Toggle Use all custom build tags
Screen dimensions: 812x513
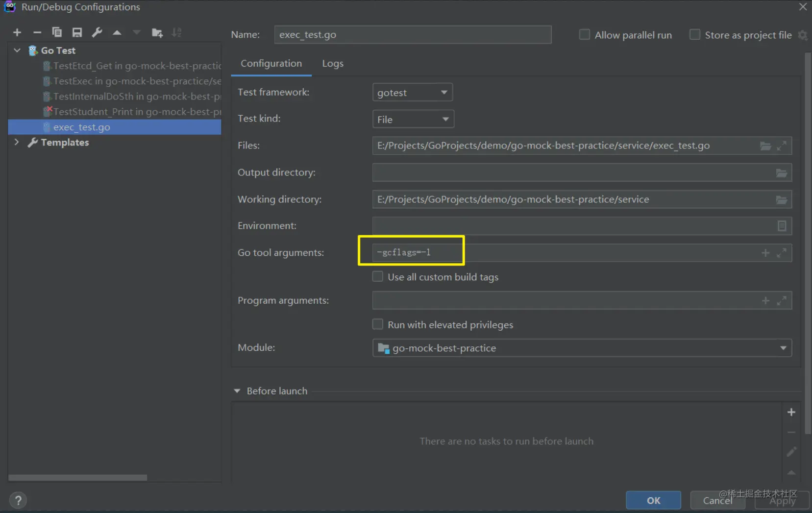[x=378, y=277]
